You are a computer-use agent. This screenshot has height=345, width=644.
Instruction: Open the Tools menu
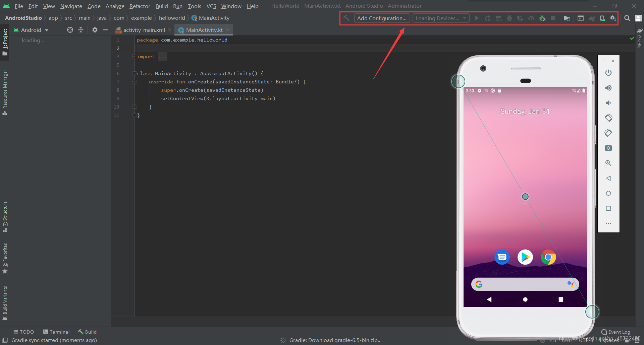point(194,6)
